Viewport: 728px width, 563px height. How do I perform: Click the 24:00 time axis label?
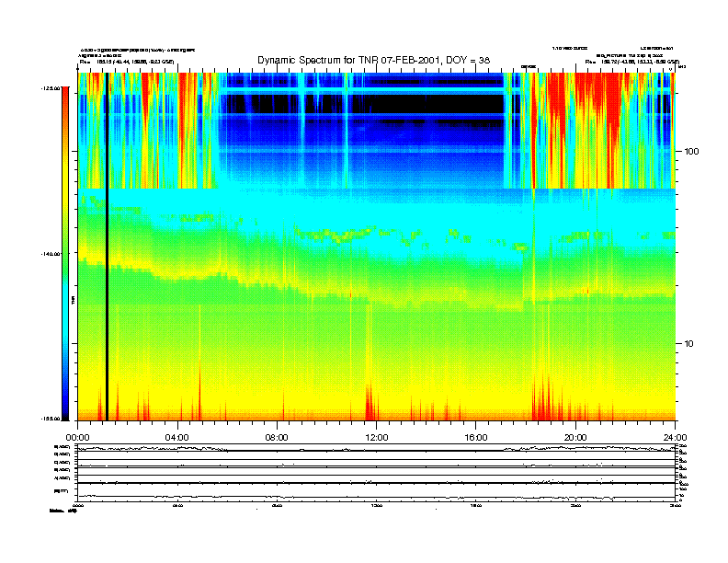point(675,438)
